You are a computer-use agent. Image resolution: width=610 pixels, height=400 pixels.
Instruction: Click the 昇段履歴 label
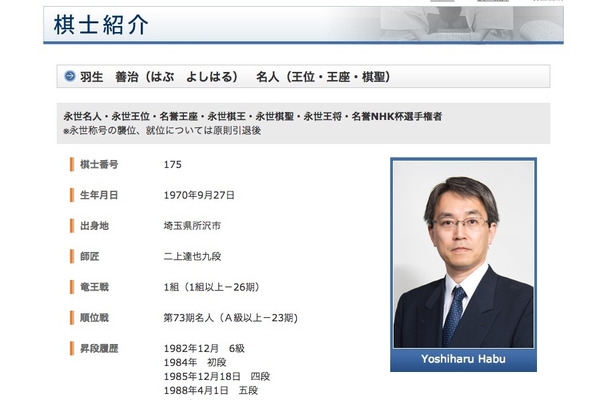point(99,349)
